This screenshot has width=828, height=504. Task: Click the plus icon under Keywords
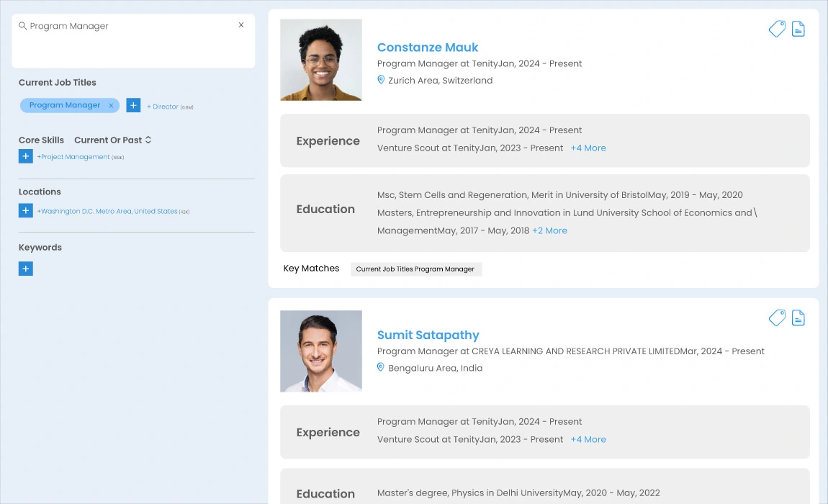[25, 268]
